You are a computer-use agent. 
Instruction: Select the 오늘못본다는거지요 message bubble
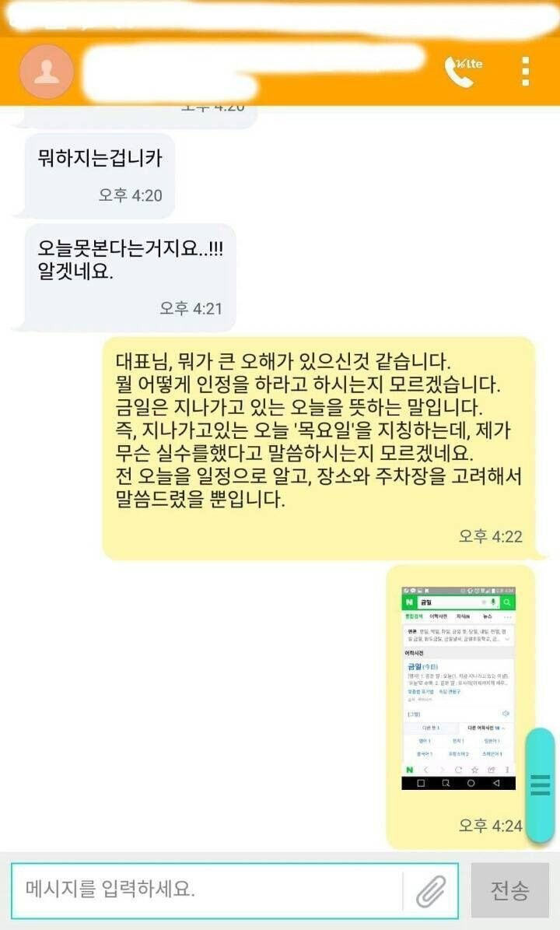click(129, 278)
